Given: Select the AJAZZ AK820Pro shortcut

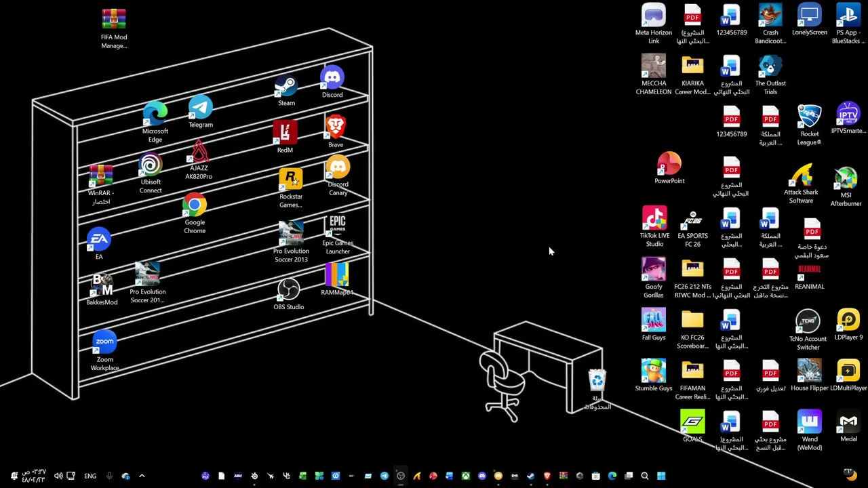Looking at the screenshot, I should tap(199, 160).
